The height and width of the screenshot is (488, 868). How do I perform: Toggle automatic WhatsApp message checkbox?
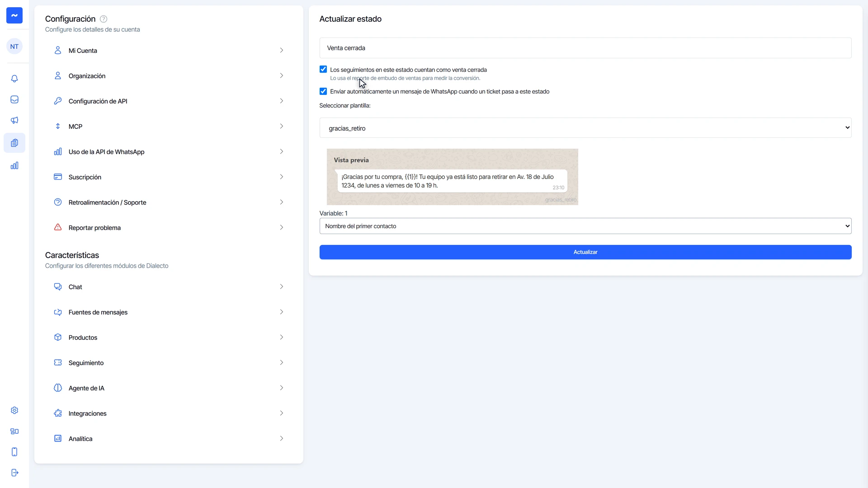323,91
